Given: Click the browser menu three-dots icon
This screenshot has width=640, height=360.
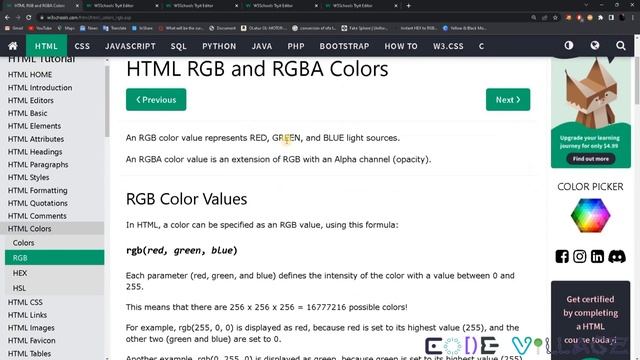Looking at the screenshot, I should [x=633, y=18].
